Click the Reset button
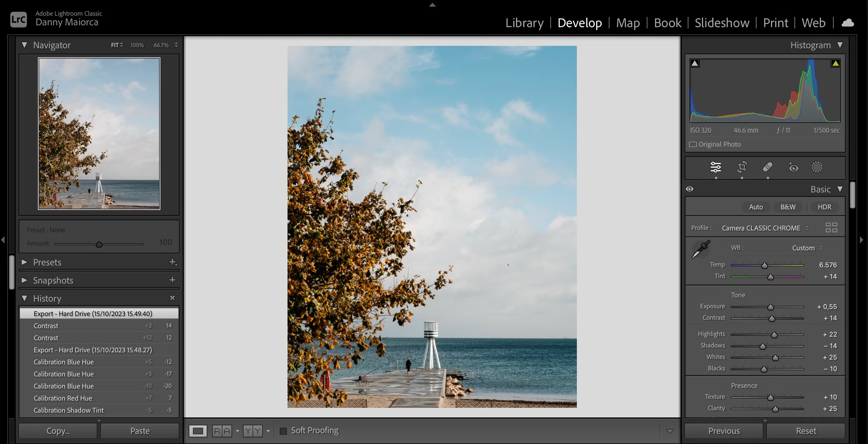 805,430
